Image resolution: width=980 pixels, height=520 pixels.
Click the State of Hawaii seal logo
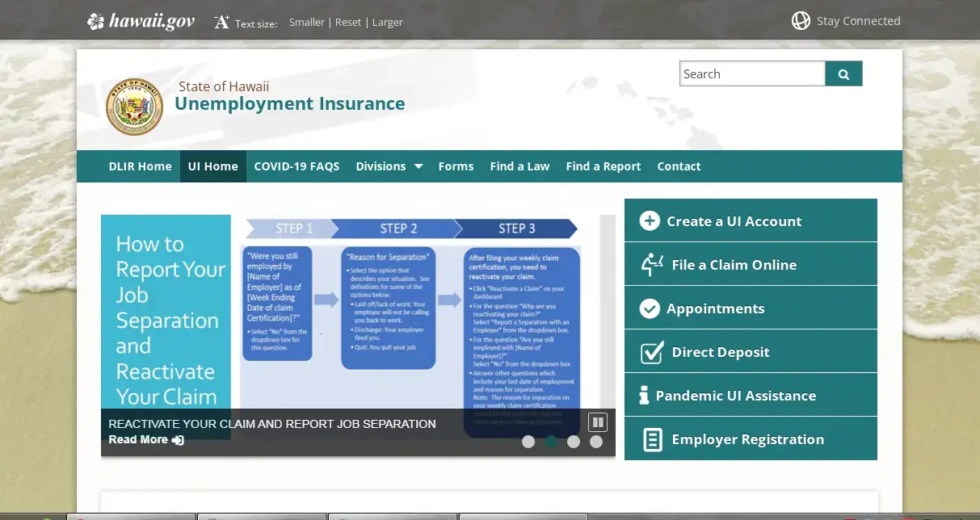pos(134,106)
